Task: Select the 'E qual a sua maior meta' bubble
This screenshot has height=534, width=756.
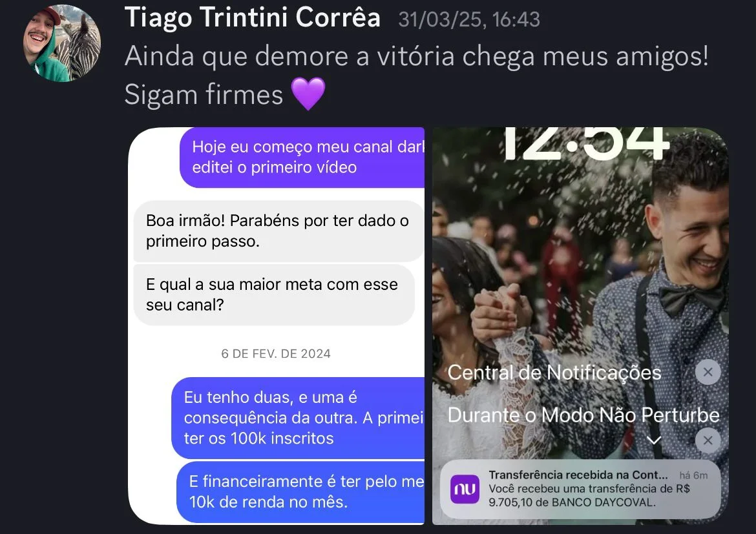Action: click(274, 294)
